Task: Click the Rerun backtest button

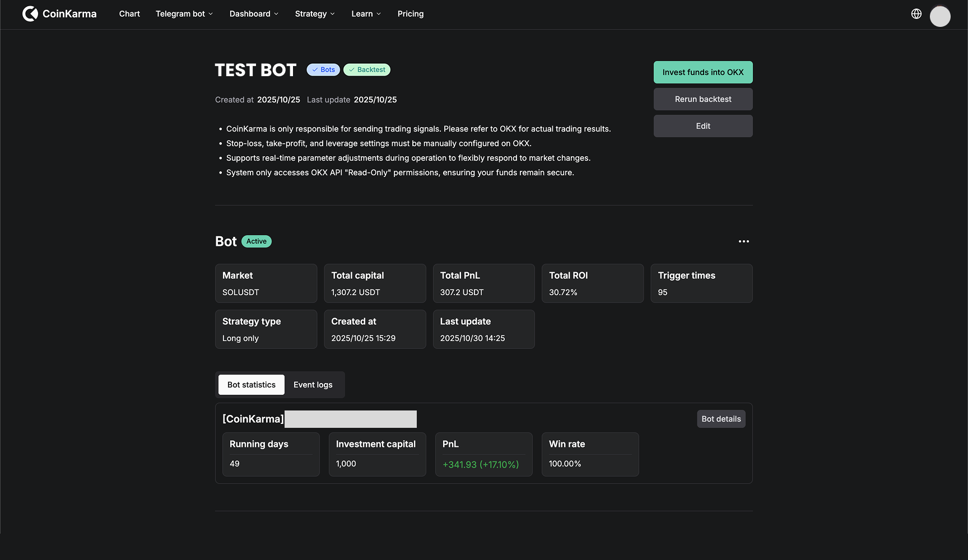Action: tap(702, 99)
